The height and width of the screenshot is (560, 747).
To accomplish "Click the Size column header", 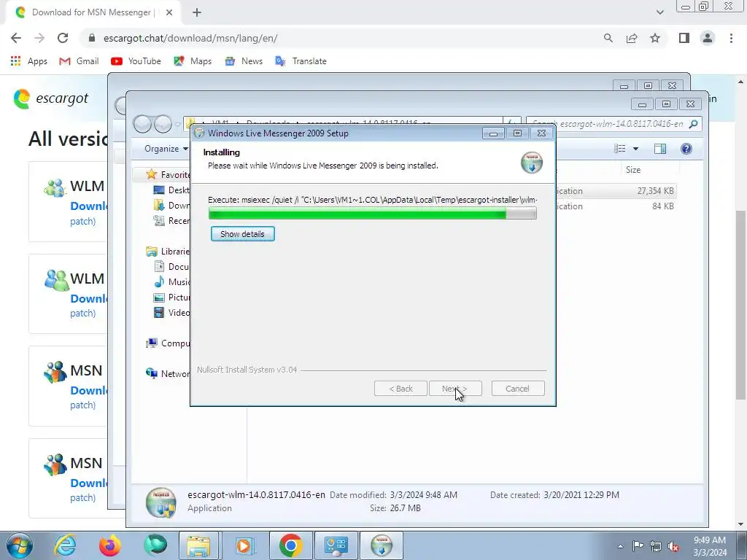I will click(x=633, y=169).
